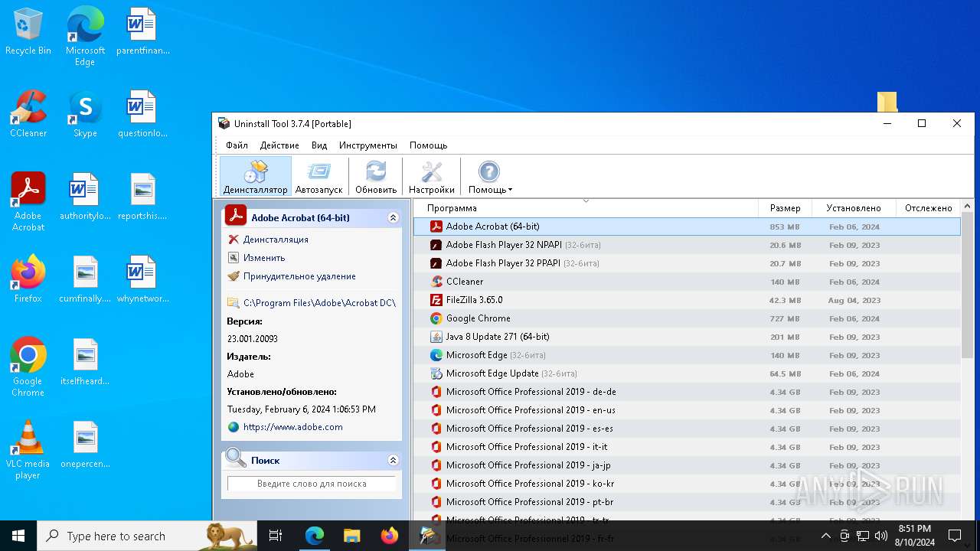
Task: Open Recycle Bin desktop icon
Action: (28, 32)
